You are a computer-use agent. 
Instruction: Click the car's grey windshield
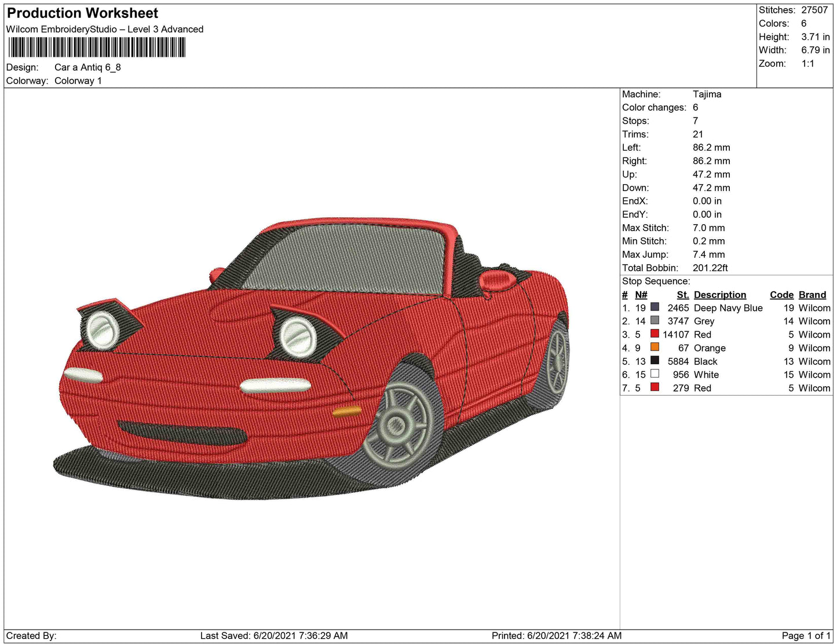[353, 258]
